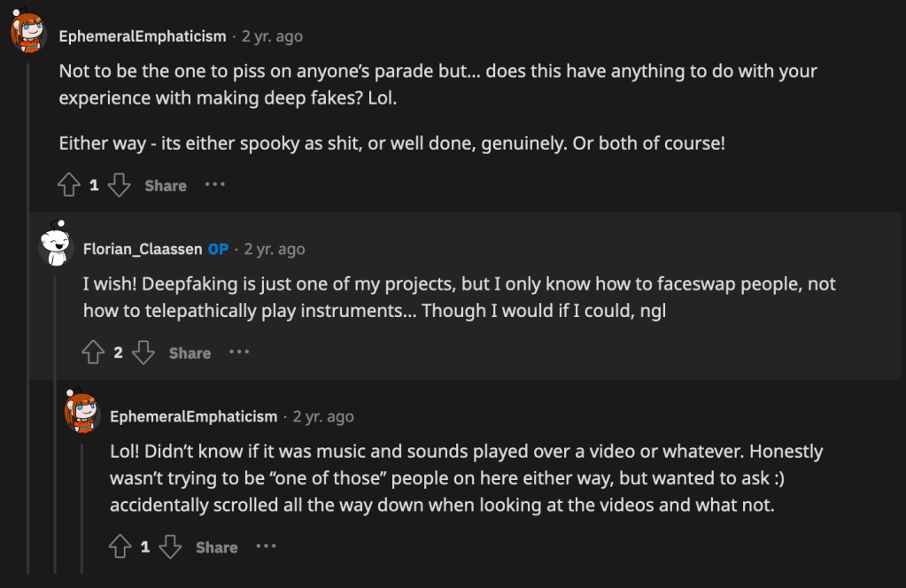The image size is (906, 588).
Task: Open Florian_Claassen's user profile link
Action: pyautogui.click(x=143, y=249)
